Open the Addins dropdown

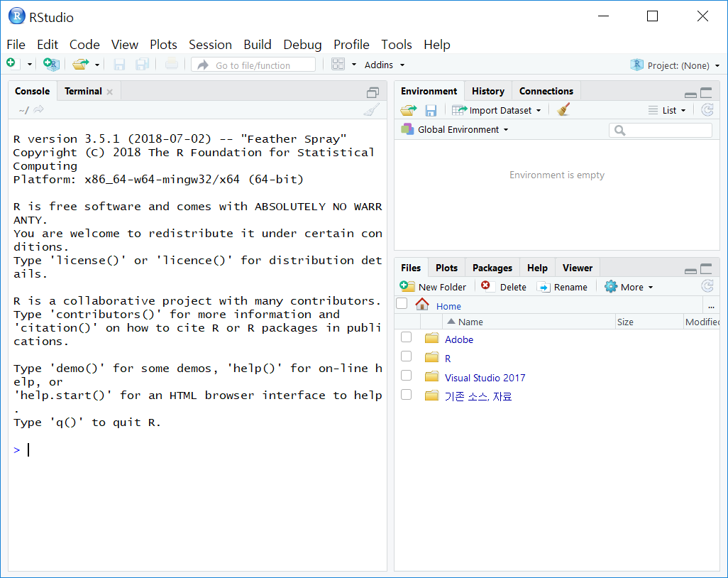tap(385, 65)
